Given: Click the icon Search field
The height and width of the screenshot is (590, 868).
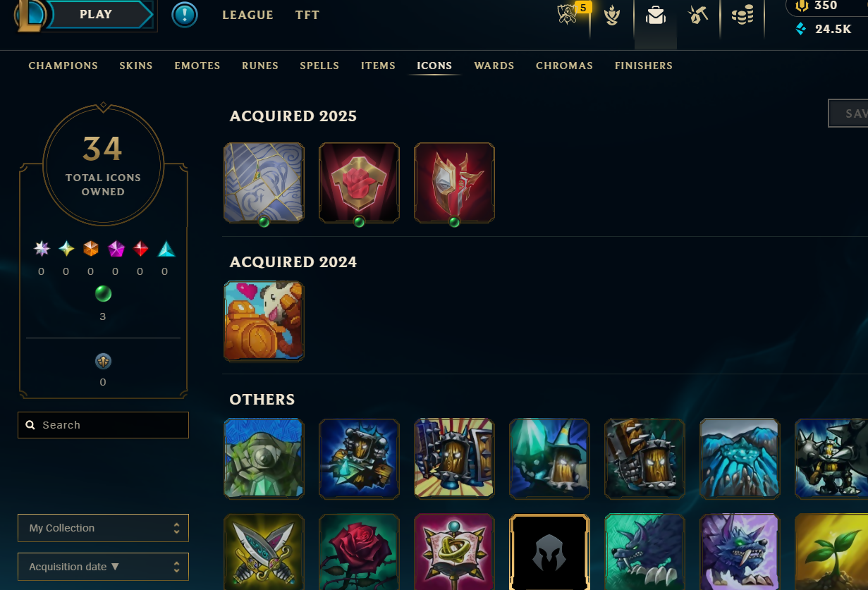Looking at the screenshot, I should 103,425.
